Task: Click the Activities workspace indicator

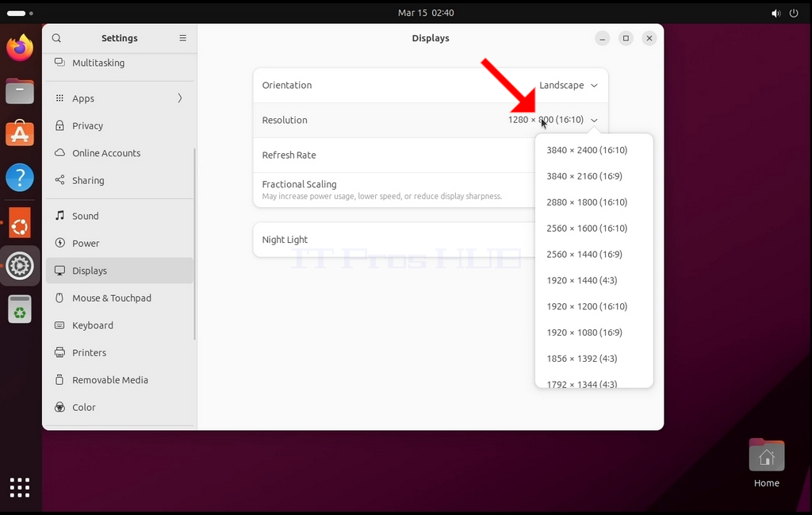Action: pos(20,13)
